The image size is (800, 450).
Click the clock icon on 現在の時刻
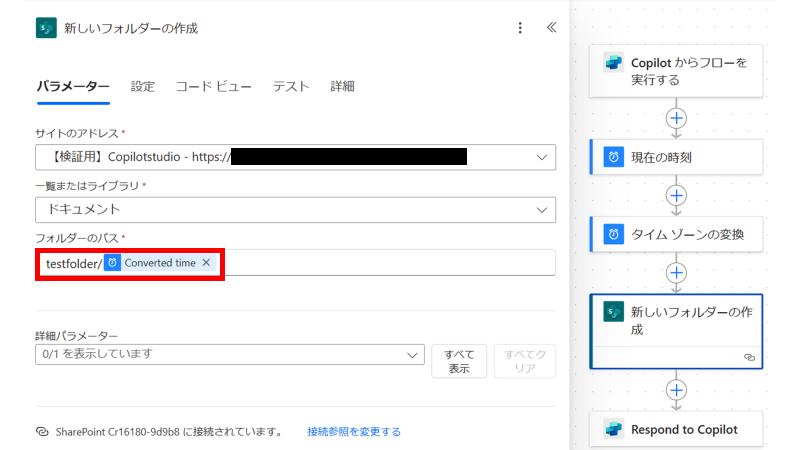click(613, 157)
